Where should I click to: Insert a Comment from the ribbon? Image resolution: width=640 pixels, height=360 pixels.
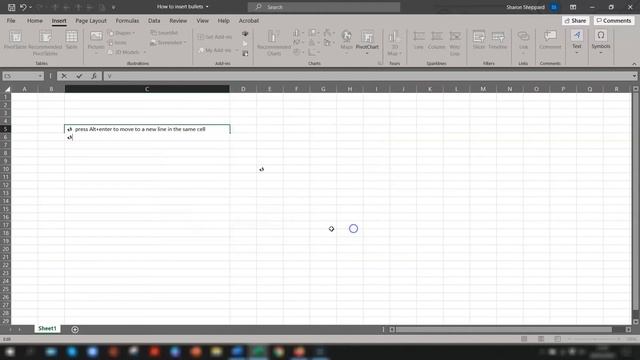550,40
